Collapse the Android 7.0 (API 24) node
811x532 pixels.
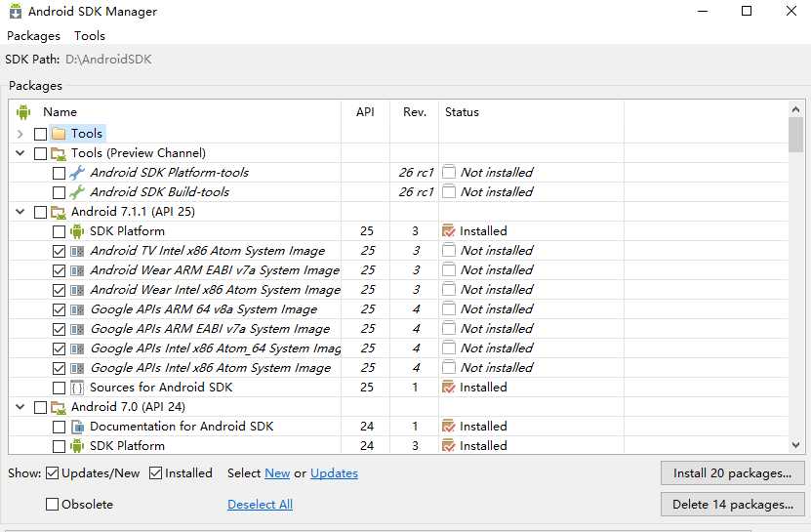coord(20,407)
